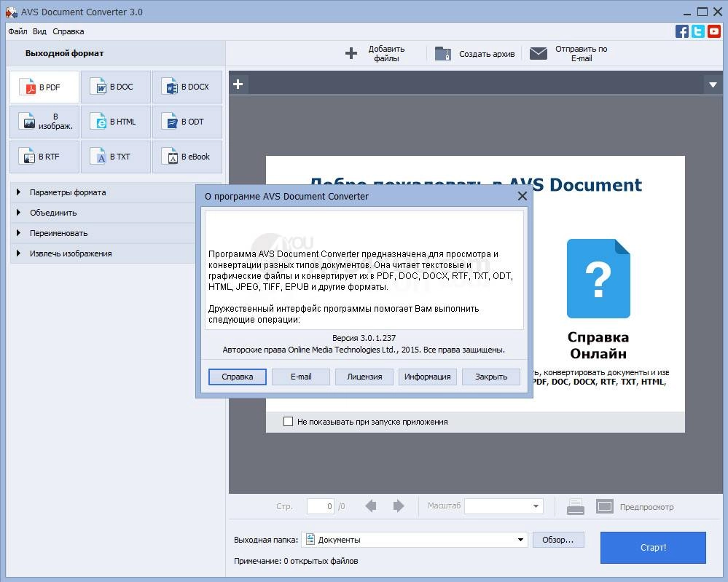The width and height of the screenshot is (728, 582).
Task: Select the To DOCX output format
Action: (x=187, y=87)
